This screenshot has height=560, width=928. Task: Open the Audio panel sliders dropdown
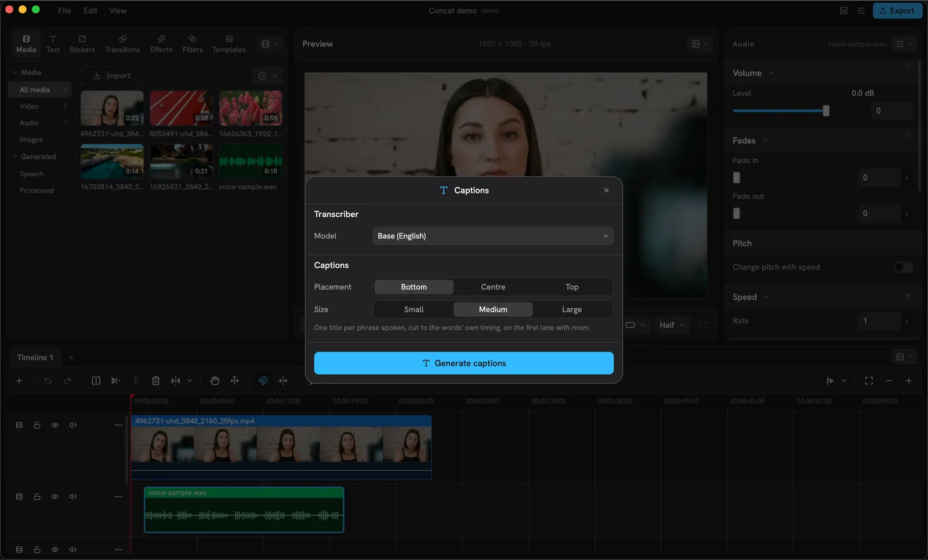(904, 44)
